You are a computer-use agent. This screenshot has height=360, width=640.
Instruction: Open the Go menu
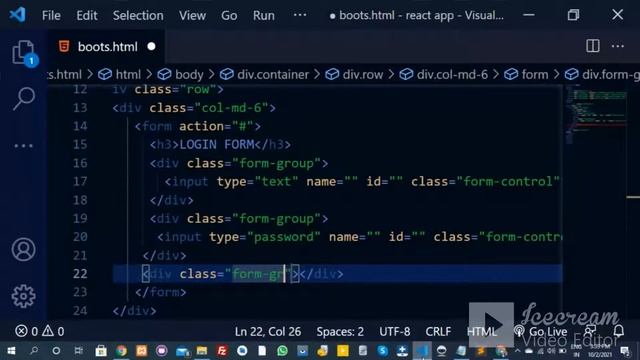(x=229, y=16)
